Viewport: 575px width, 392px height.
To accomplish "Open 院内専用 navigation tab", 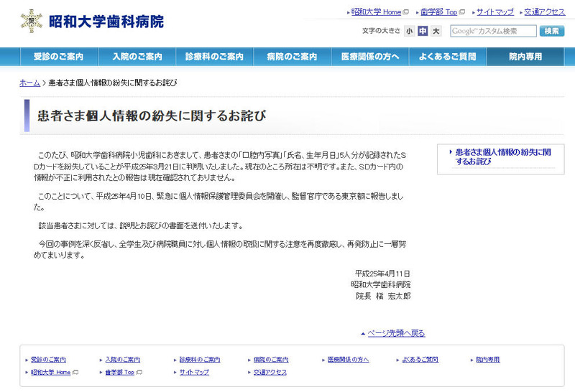I will click(x=525, y=57).
